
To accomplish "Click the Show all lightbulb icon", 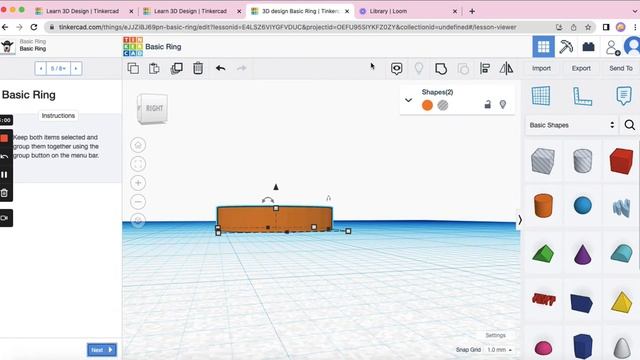I will pos(419,69).
